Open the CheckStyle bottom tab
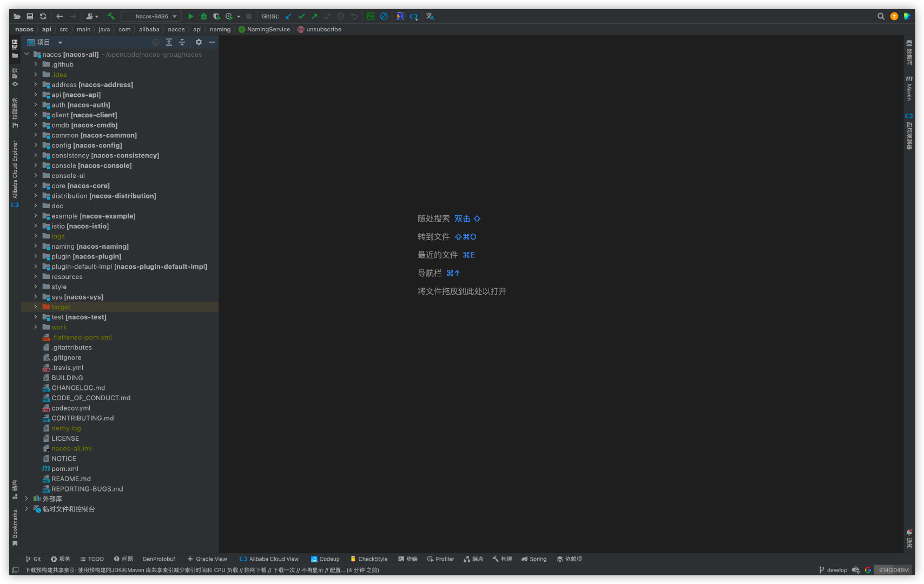The width and height of the screenshot is (924, 584). pyautogui.click(x=368, y=559)
